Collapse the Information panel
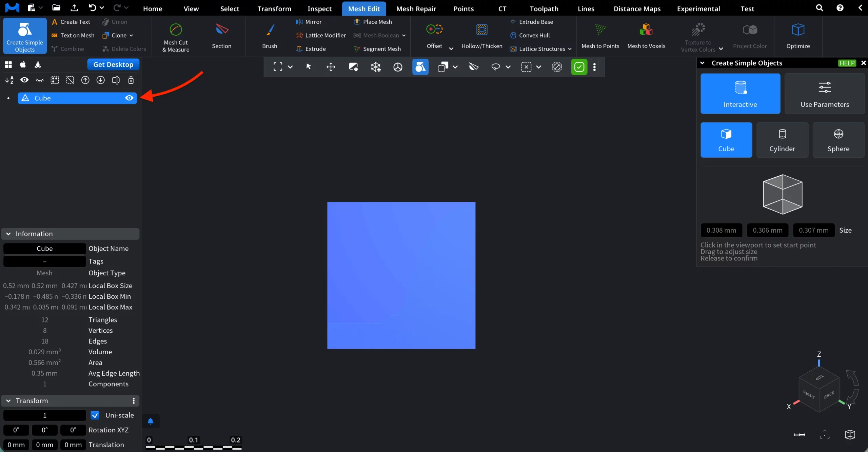 (x=8, y=234)
